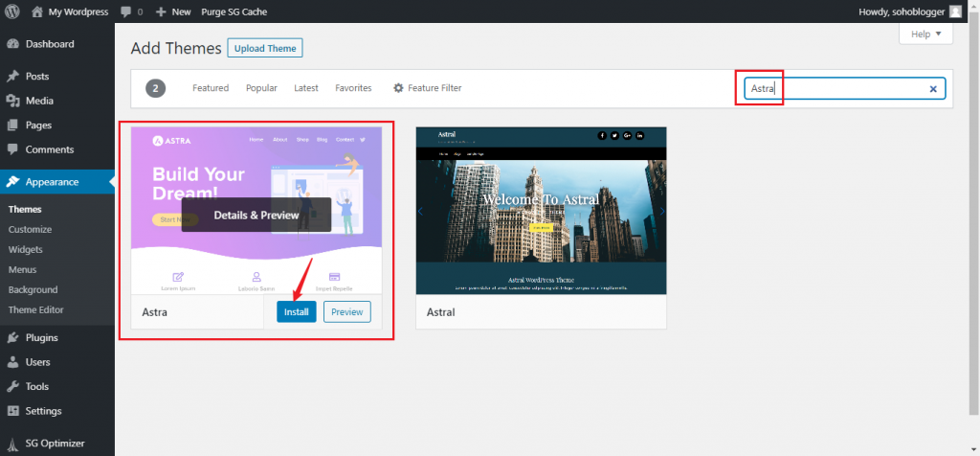This screenshot has width=980, height=456.
Task: Install the Astra theme
Action: tap(296, 312)
